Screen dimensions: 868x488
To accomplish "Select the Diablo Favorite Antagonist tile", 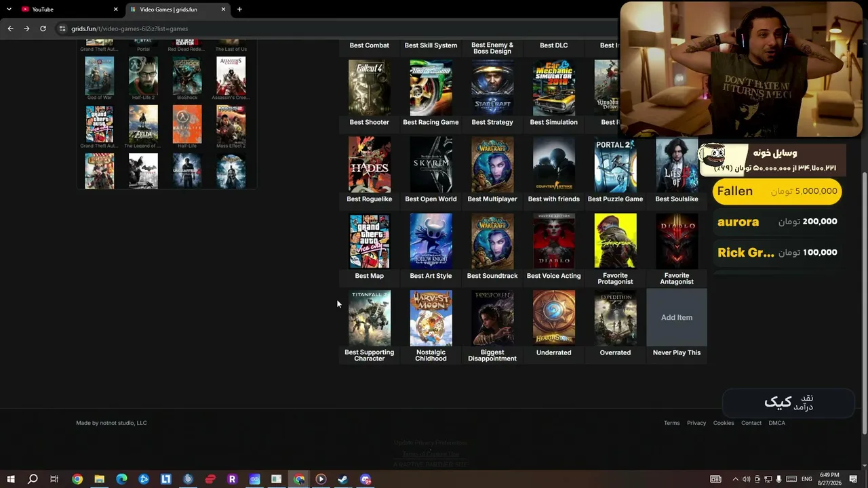I will coord(677,241).
